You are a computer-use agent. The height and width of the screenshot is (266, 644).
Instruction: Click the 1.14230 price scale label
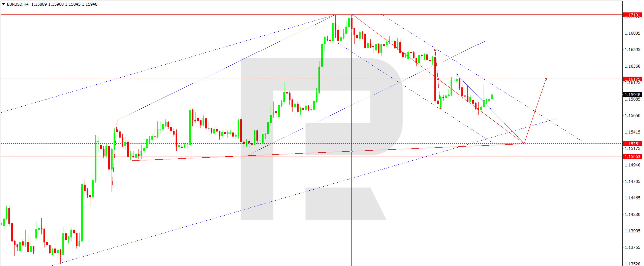click(633, 214)
